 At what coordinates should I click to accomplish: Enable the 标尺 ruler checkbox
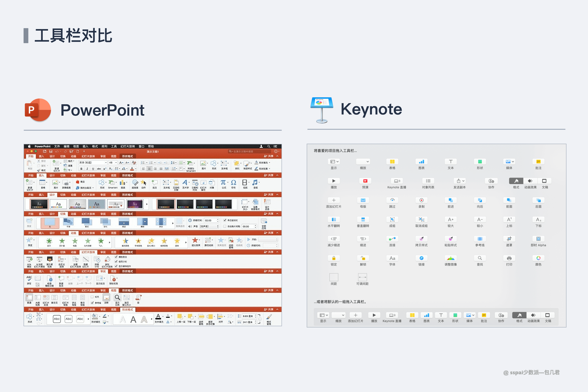coord(92,297)
